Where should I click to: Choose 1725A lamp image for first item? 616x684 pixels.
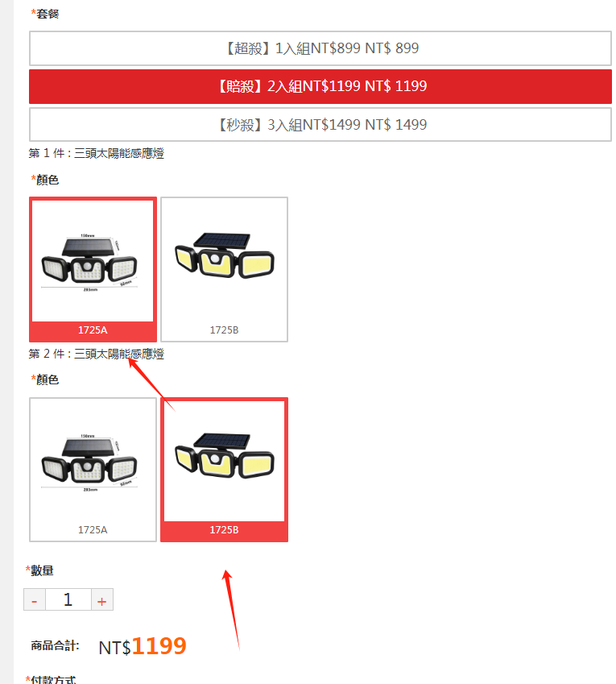pyautogui.click(x=93, y=261)
